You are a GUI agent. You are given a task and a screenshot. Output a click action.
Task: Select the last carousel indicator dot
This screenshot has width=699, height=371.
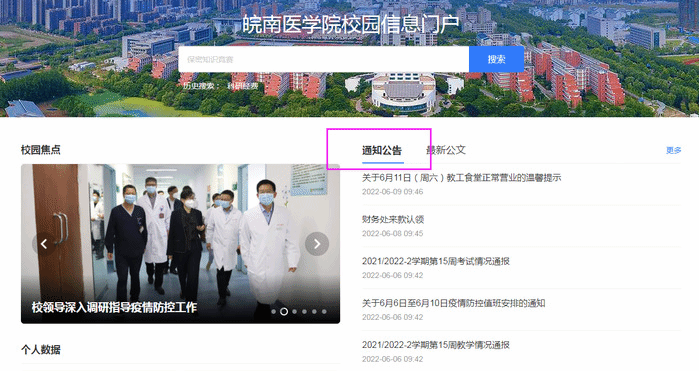[325, 312]
